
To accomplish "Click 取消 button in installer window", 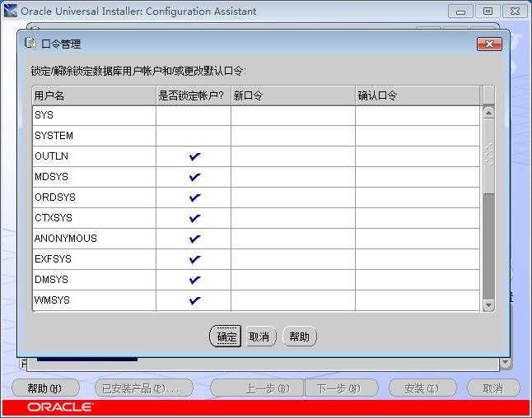I will pos(493,388).
